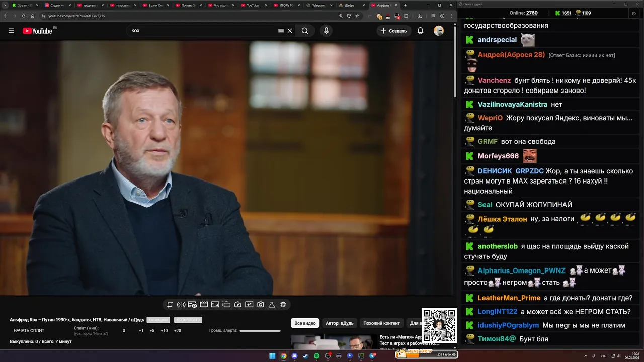The width and height of the screenshot is (644, 362).
Task: Switch to the Telegram browser tab
Action: [x=319, y=5]
